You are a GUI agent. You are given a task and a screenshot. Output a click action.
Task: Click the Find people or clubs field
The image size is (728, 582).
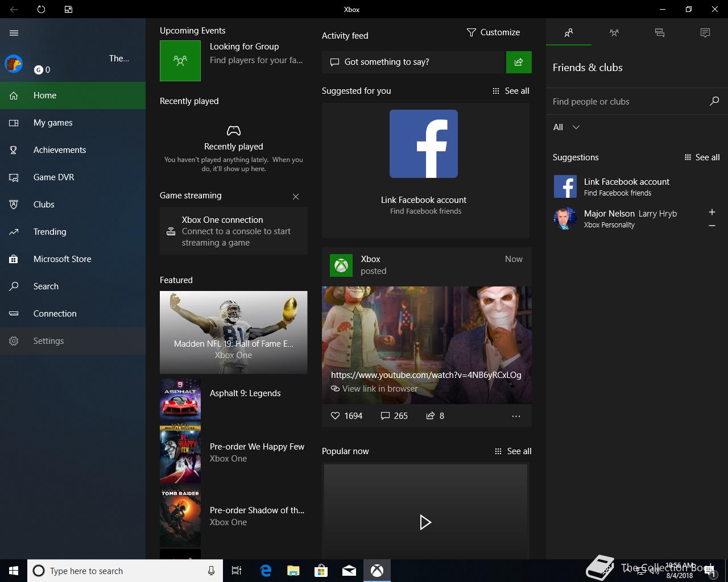click(x=626, y=102)
